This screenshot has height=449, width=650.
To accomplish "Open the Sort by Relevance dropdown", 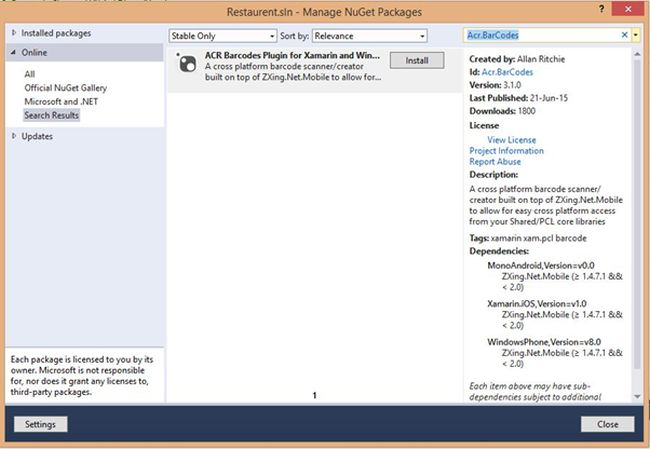I will pos(369,36).
